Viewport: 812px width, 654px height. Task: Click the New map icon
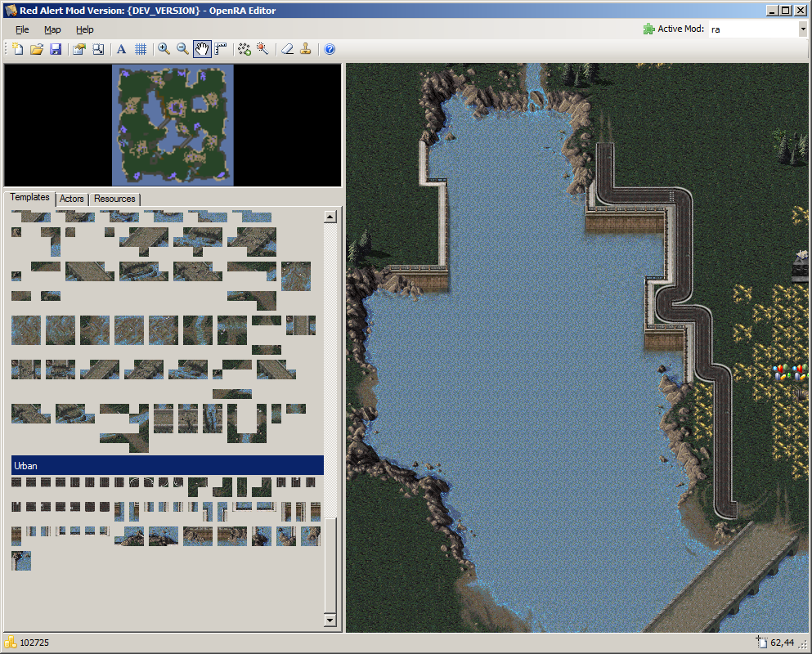click(x=18, y=49)
